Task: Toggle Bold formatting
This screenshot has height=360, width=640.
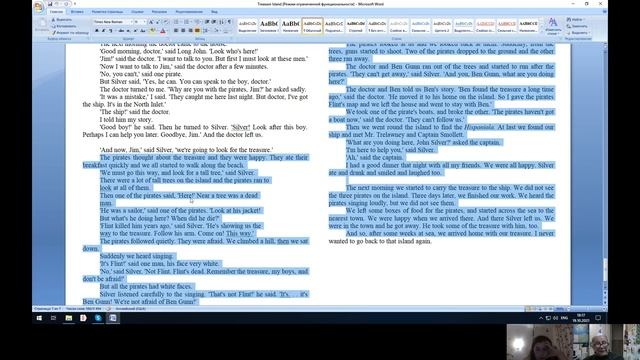Action: point(96,31)
